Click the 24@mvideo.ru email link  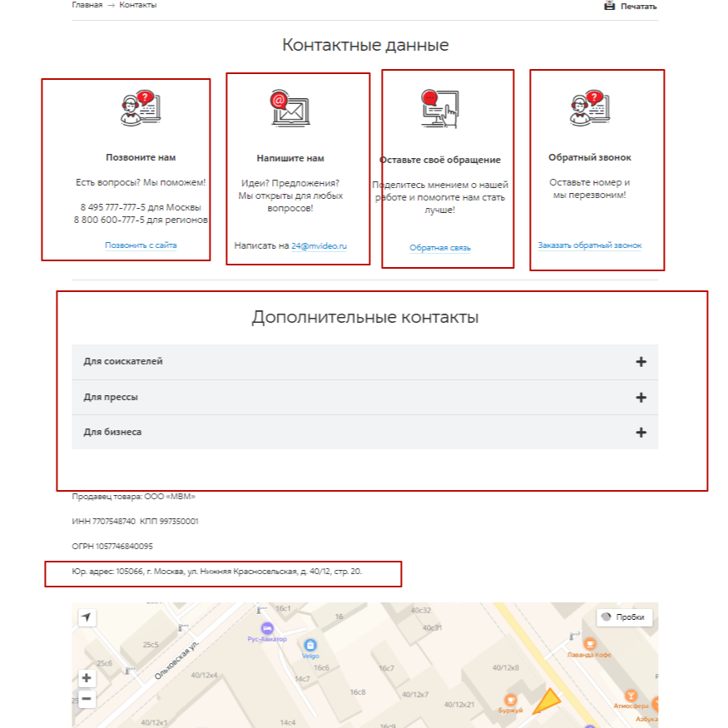(320, 245)
